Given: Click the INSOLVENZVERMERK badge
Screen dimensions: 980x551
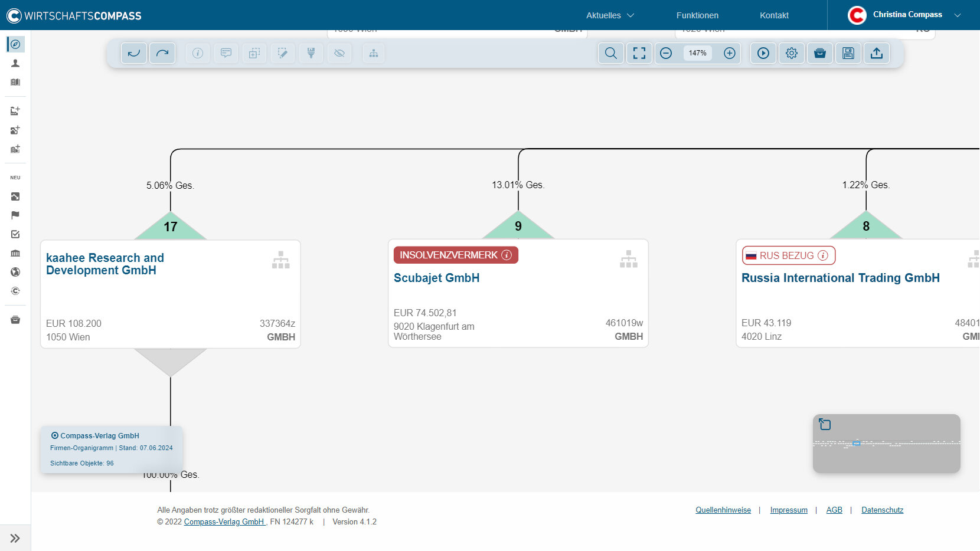Looking at the screenshot, I should pyautogui.click(x=456, y=255).
